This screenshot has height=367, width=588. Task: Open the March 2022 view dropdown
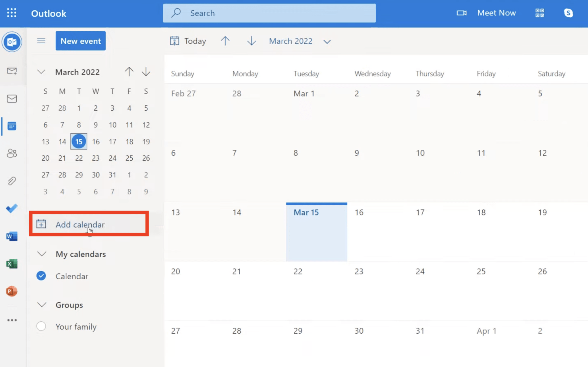tap(327, 41)
